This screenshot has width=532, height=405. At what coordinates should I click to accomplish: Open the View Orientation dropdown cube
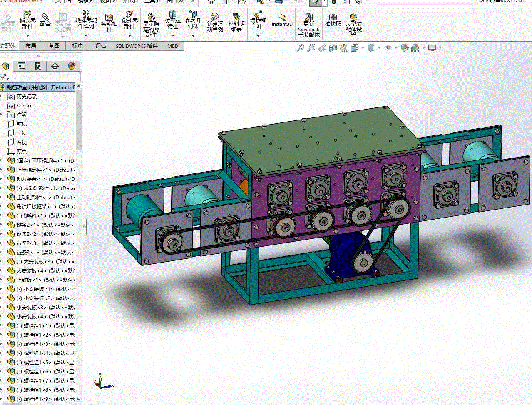click(355, 48)
